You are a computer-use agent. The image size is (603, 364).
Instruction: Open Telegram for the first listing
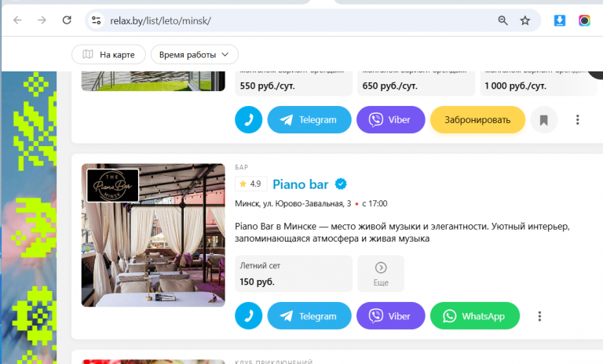(309, 119)
